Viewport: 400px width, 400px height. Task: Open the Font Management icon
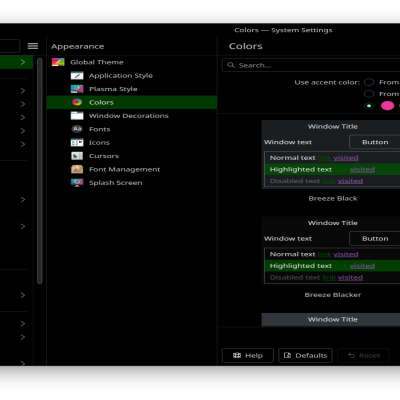pyautogui.click(x=77, y=169)
